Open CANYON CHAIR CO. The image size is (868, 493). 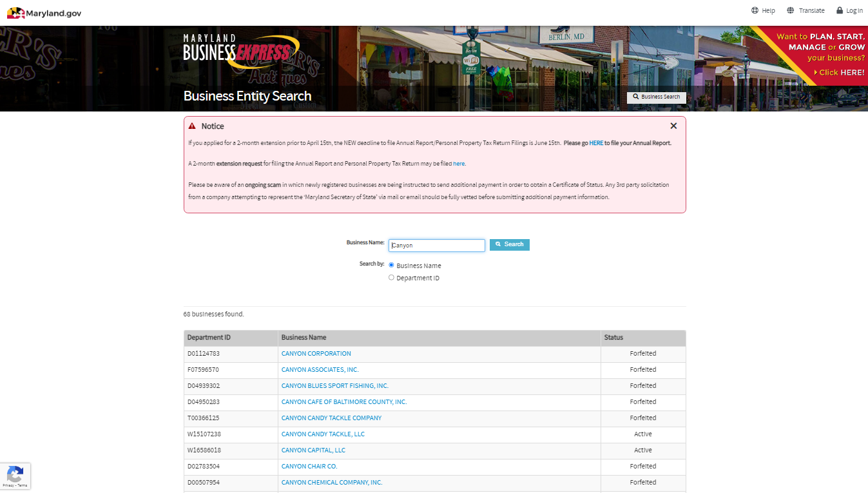coord(309,467)
